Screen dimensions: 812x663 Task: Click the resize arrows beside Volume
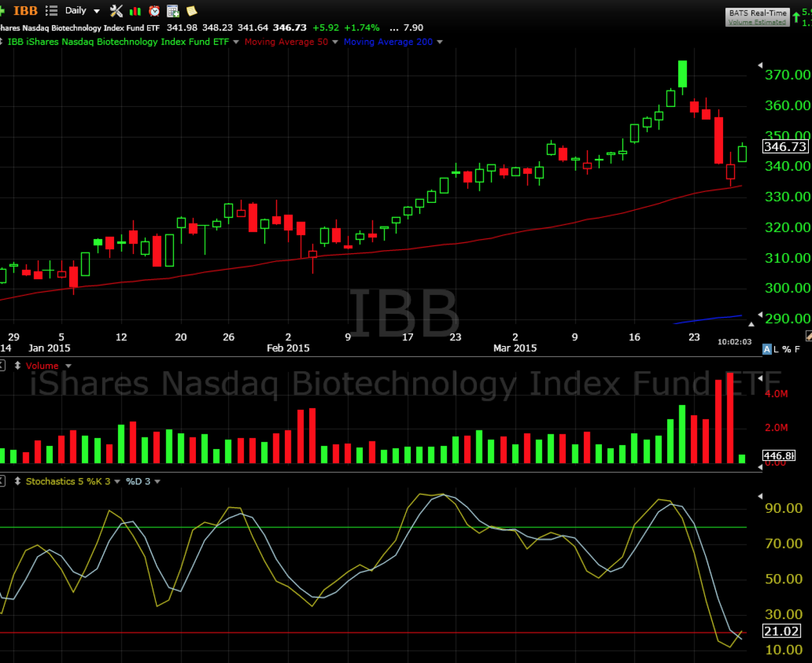pos(17,366)
